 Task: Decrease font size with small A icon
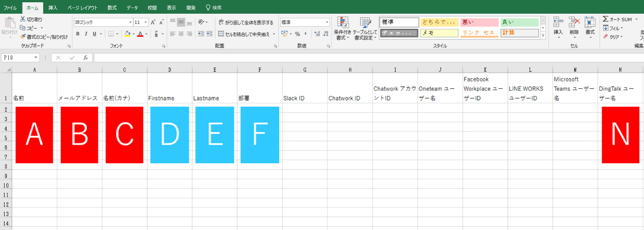pos(162,22)
